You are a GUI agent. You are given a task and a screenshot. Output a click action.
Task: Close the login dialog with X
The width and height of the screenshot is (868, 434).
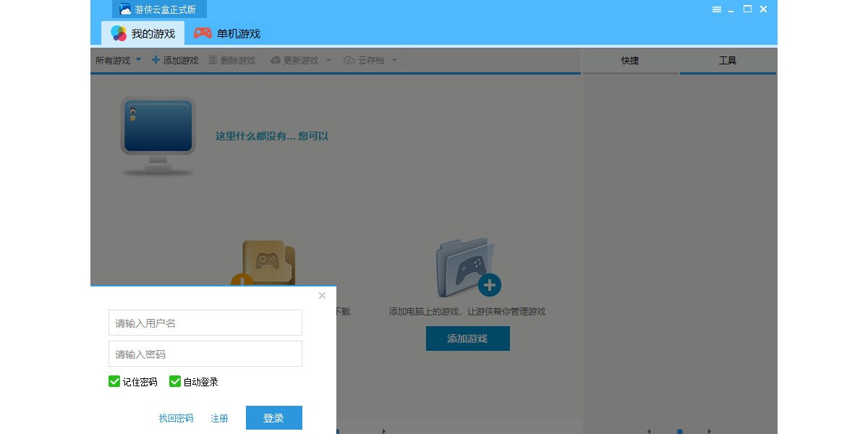(322, 295)
